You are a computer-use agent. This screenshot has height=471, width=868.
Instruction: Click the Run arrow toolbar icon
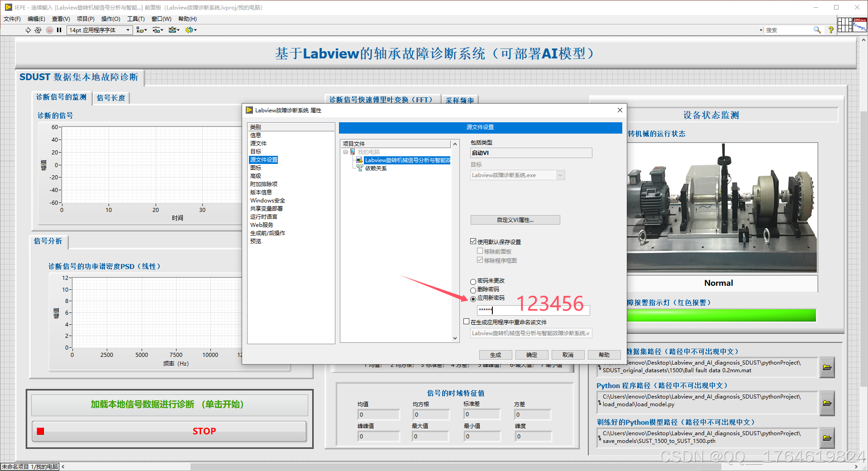28,30
